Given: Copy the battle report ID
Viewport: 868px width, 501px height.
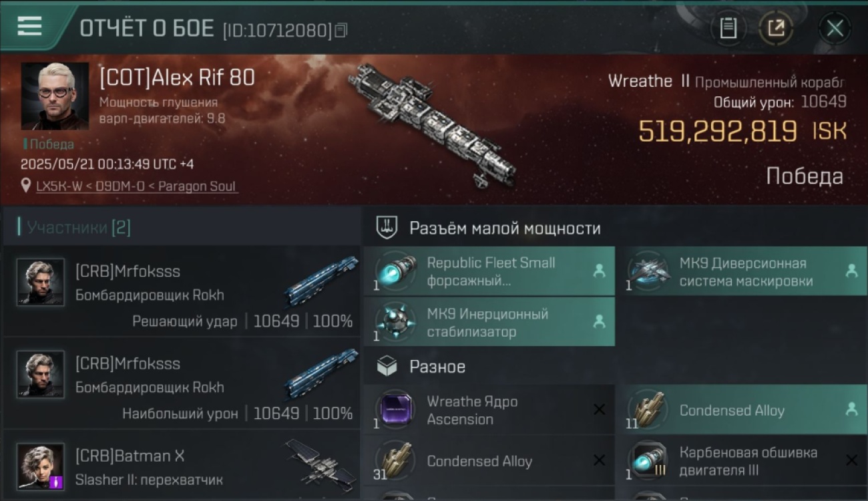Looking at the screenshot, I should pos(341,30).
